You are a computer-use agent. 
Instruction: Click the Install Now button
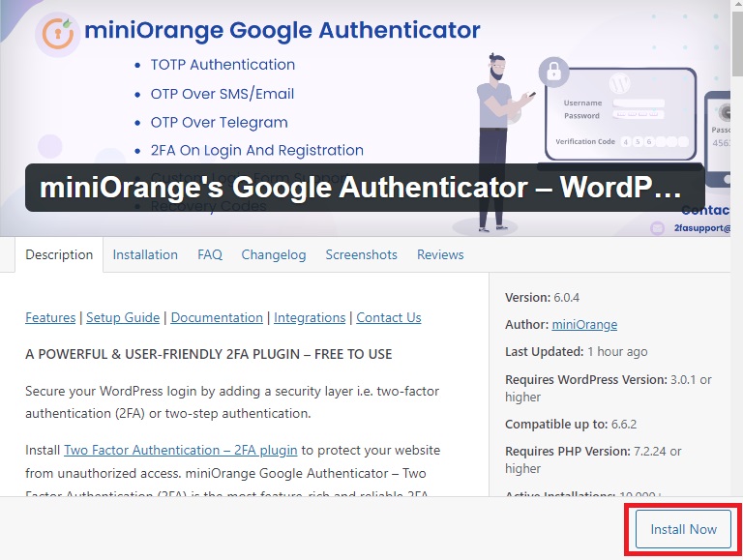683,529
